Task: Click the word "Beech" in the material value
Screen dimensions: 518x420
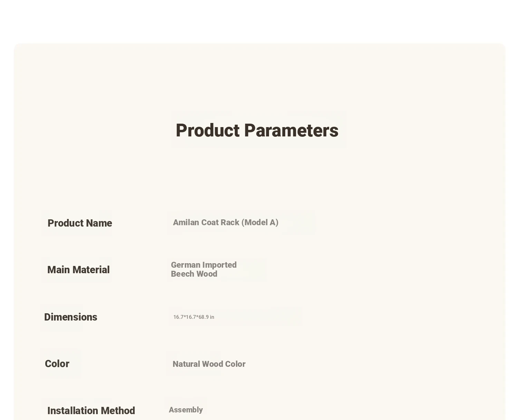Action: (x=182, y=274)
